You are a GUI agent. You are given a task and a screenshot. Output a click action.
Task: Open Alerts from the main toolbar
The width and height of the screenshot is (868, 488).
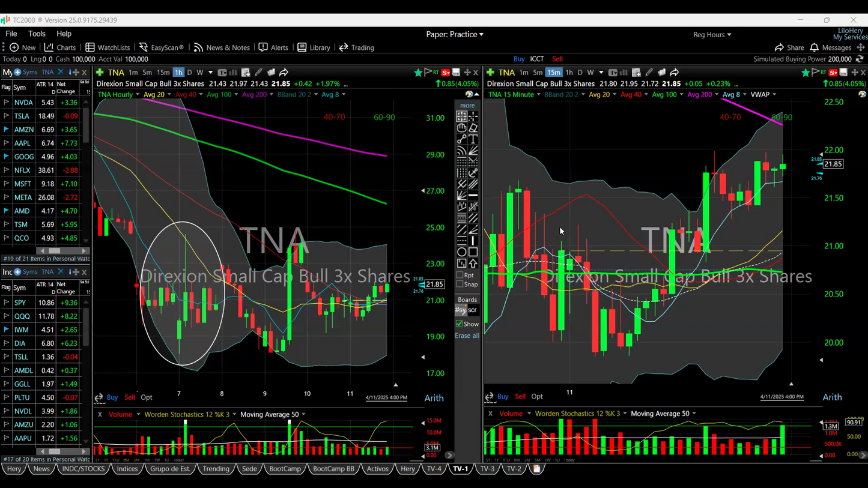[x=273, y=47]
